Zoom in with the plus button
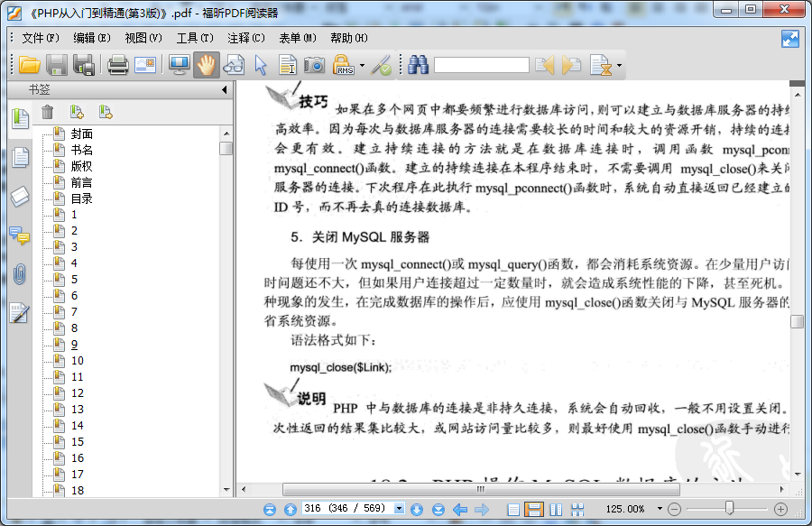Viewport: 812px width, 526px height. [781, 510]
